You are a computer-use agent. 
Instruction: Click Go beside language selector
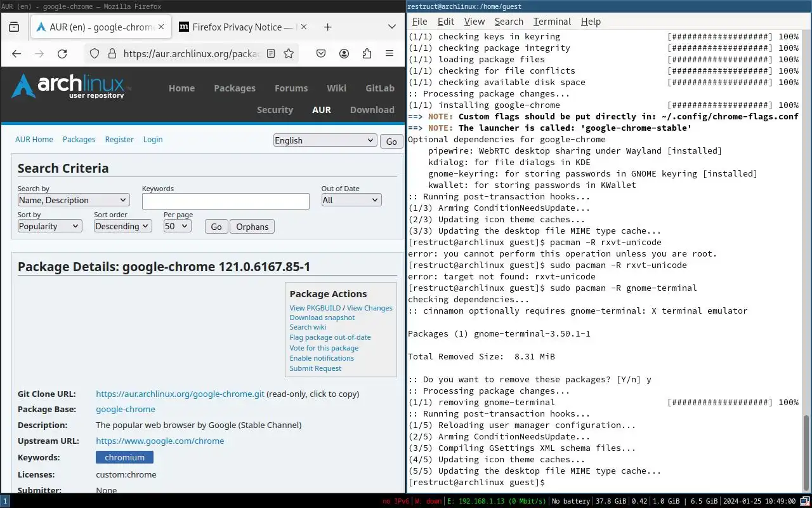pyautogui.click(x=391, y=142)
